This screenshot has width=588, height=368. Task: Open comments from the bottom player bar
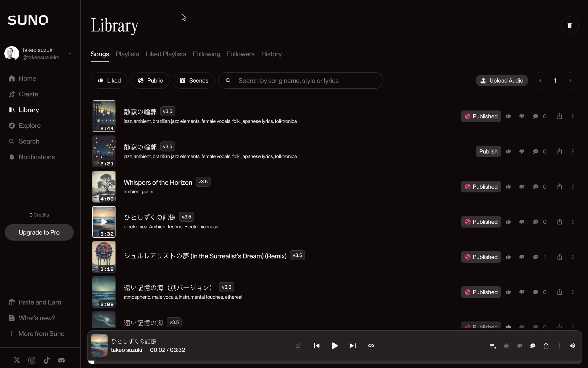[533, 346]
